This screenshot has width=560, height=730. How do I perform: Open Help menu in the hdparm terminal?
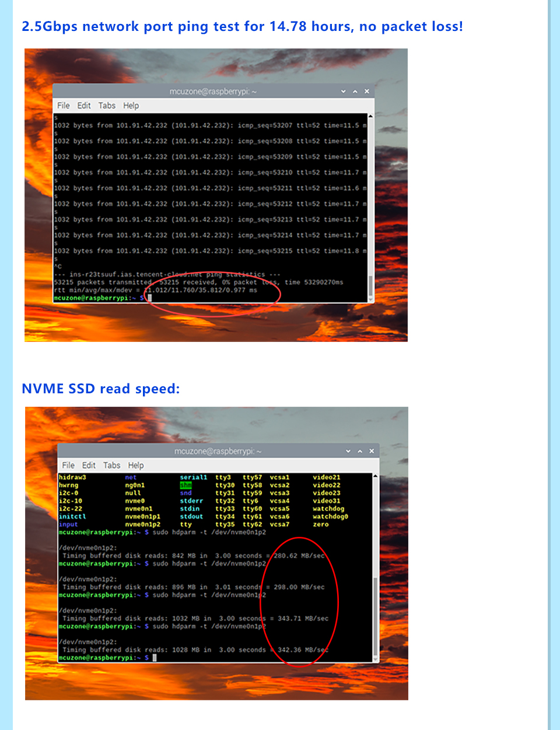pos(136,466)
